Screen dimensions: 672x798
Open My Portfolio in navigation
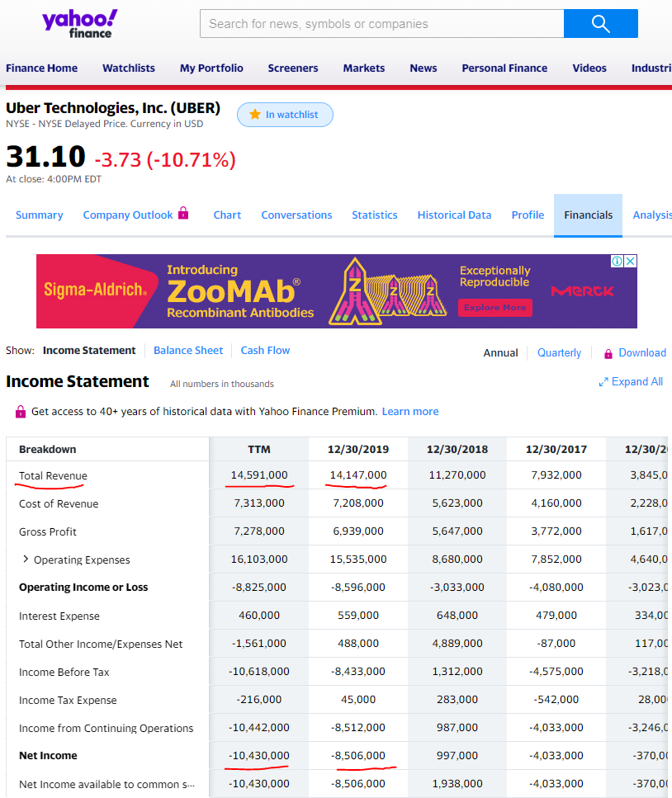point(211,68)
